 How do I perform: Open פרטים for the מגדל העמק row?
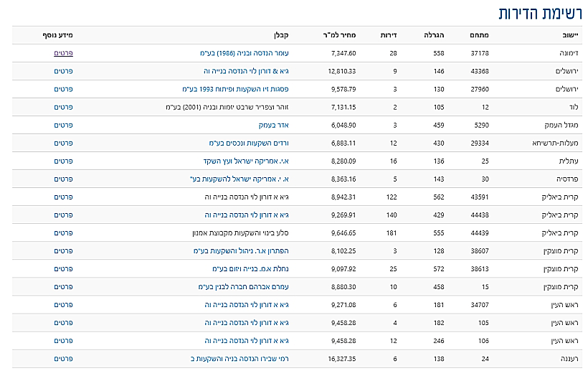click(64, 125)
